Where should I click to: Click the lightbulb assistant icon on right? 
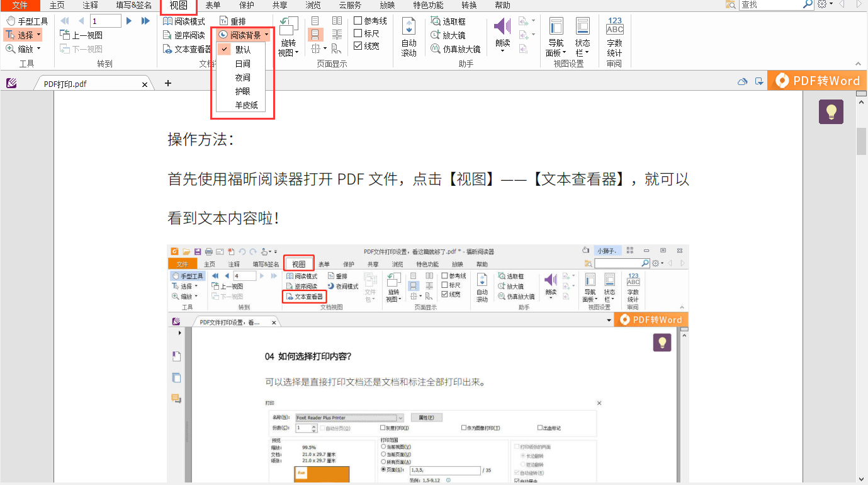(x=831, y=111)
